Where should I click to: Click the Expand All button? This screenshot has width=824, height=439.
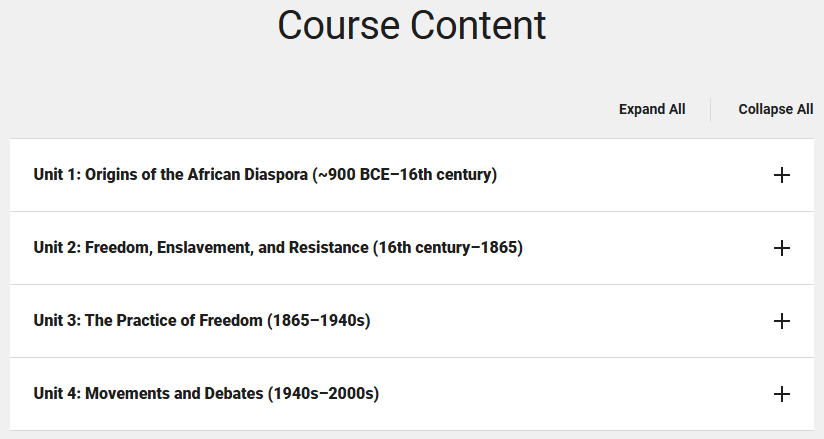point(652,109)
